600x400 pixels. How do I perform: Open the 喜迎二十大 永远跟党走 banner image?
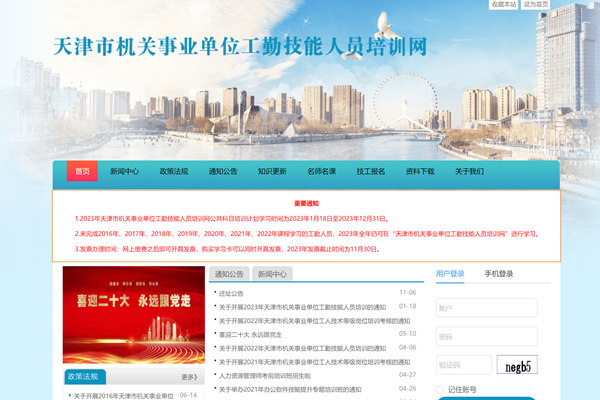pos(134,315)
